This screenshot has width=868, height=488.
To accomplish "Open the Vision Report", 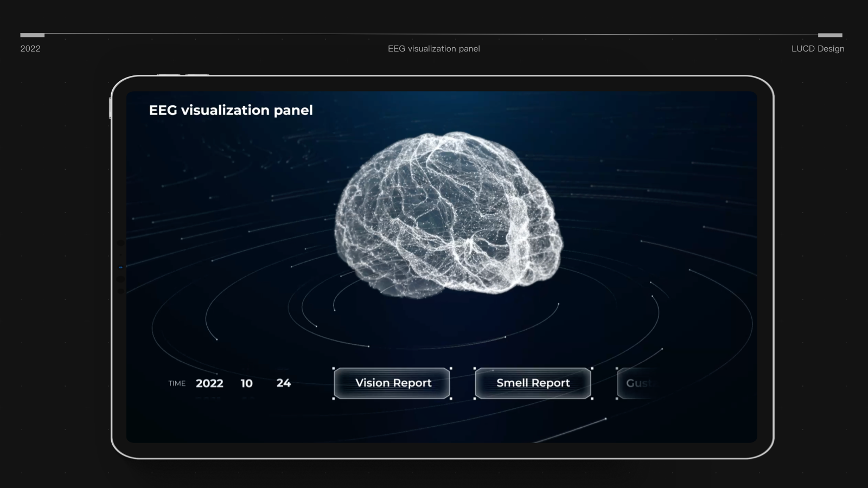I will click(393, 383).
